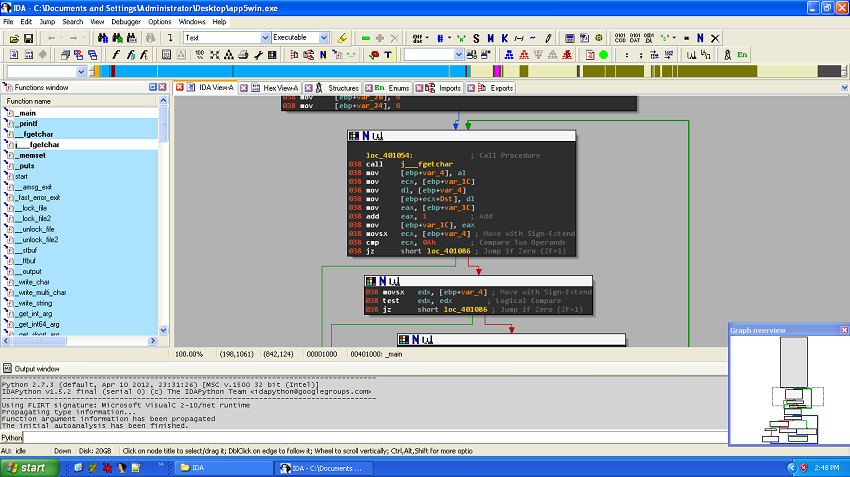Click the Python command input field
The image size is (850, 477).
[x=375, y=437]
